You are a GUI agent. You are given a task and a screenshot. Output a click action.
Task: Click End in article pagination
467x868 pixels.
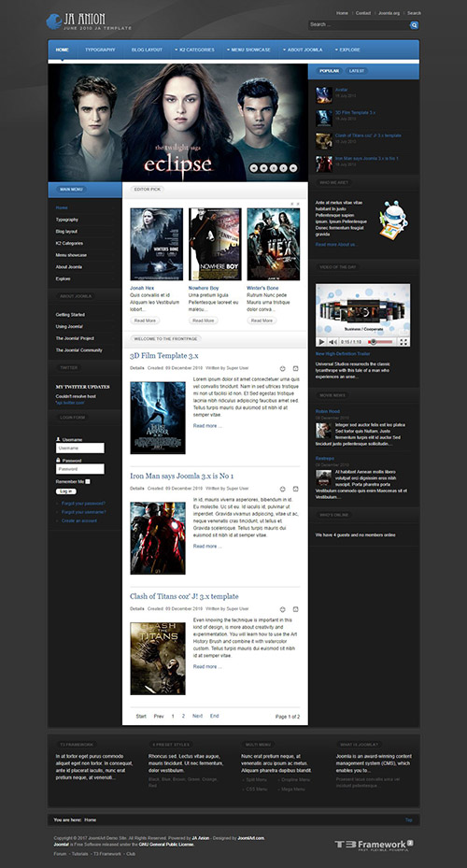215,717
